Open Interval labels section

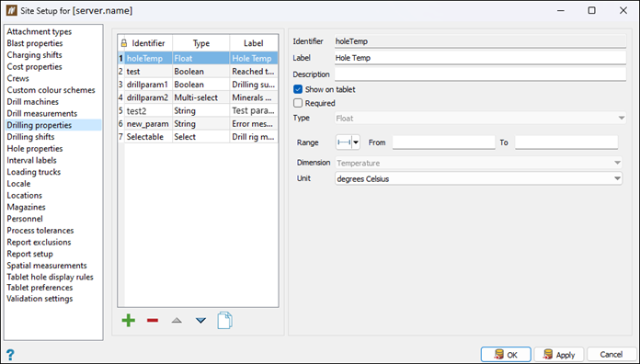[x=32, y=160]
